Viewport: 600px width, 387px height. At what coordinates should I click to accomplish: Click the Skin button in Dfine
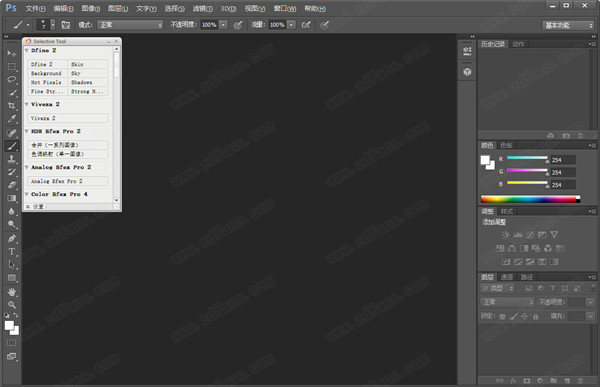coord(88,64)
